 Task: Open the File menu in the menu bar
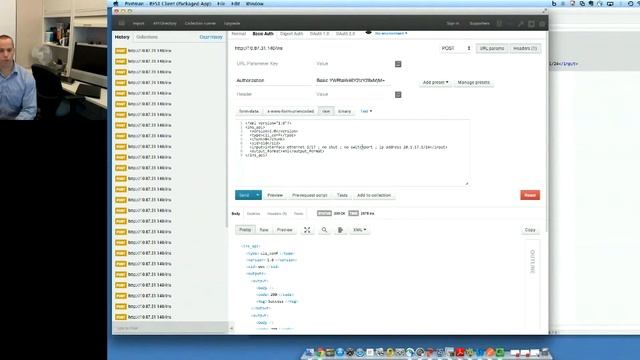(221, 4)
